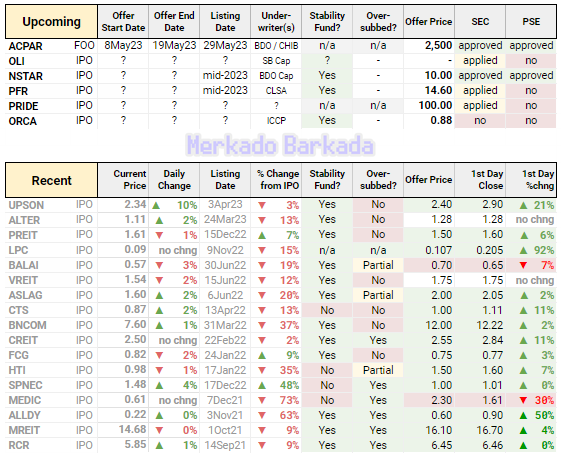Viewport: 561px width, 456px height.
Task: Click the Under-writer(s) column header
Action: point(276,21)
